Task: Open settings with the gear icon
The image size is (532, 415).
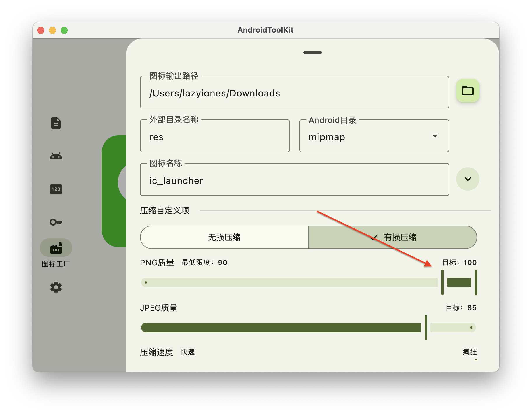Action: point(56,287)
